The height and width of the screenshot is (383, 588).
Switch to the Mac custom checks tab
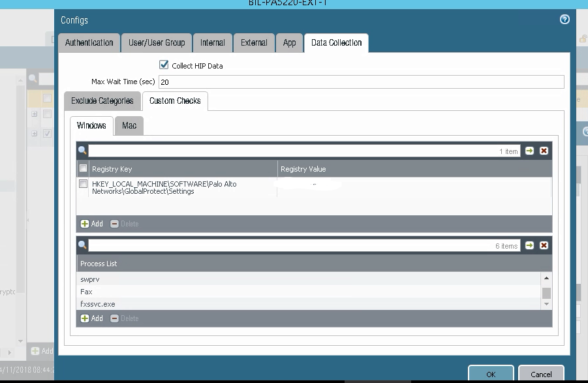[129, 125]
